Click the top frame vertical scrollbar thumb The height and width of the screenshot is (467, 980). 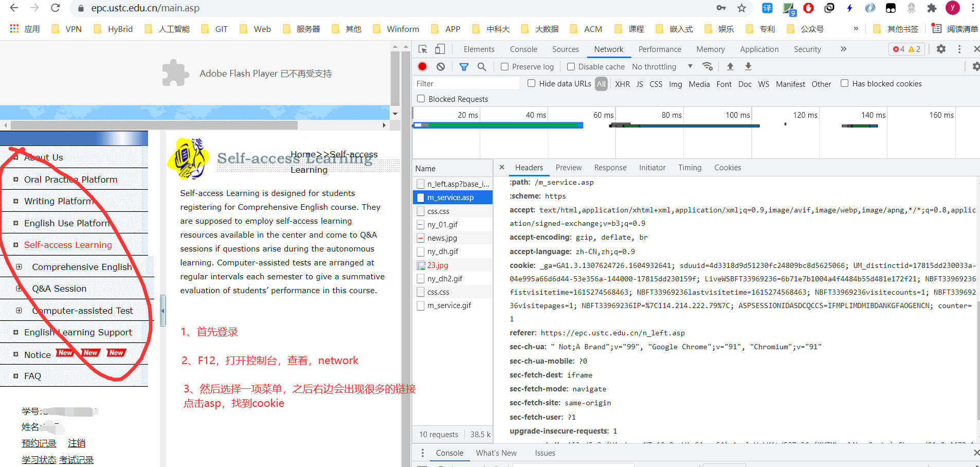395,78
